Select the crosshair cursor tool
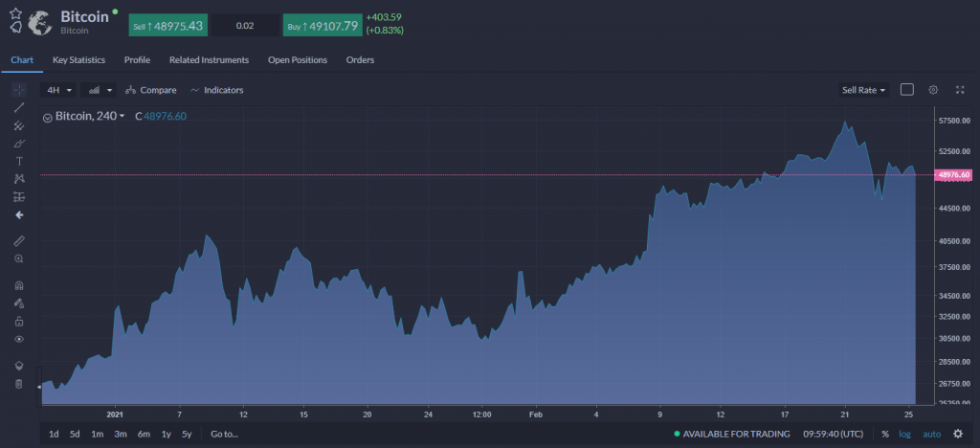Viewport: 980px width, 448px height. coord(19,90)
